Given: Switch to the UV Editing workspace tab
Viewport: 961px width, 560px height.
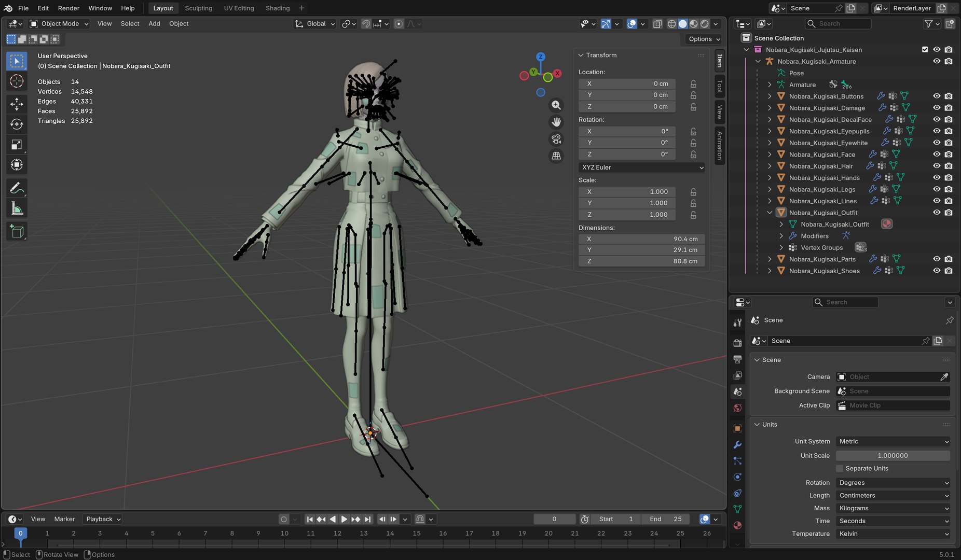Looking at the screenshot, I should pyautogui.click(x=239, y=8).
